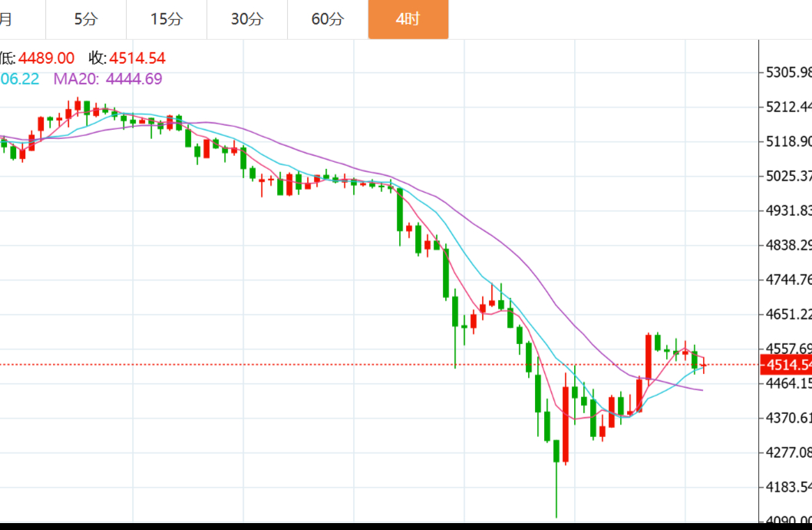
Task: Click the latest candlestick at chart's right end
Action: (x=704, y=365)
